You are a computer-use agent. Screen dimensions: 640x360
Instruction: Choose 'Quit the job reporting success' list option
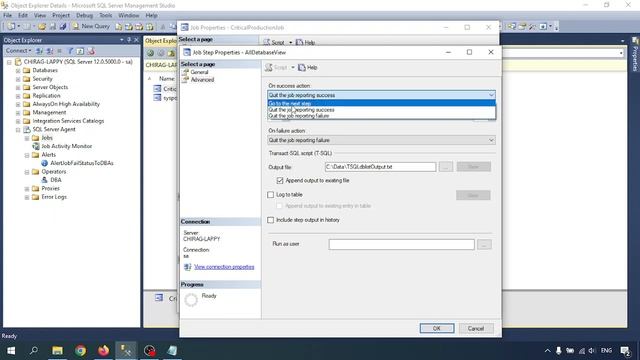(x=382, y=110)
